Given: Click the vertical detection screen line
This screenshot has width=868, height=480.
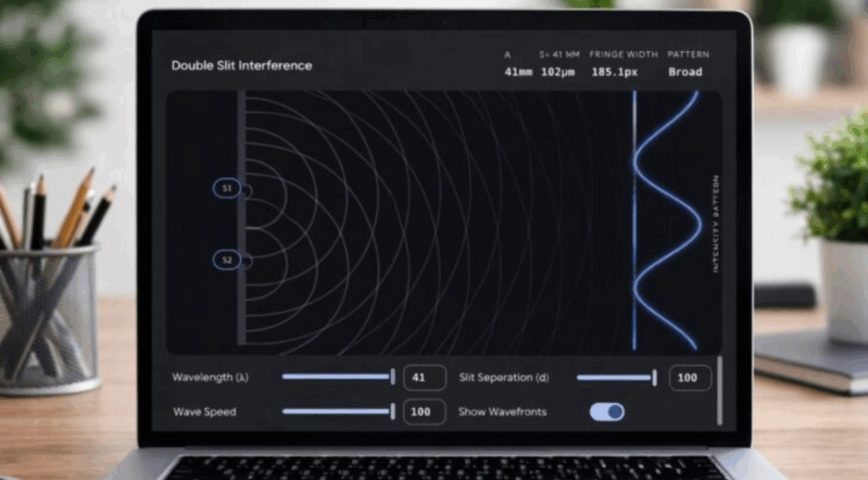Looking at the screenshot, I should (634, 220).
